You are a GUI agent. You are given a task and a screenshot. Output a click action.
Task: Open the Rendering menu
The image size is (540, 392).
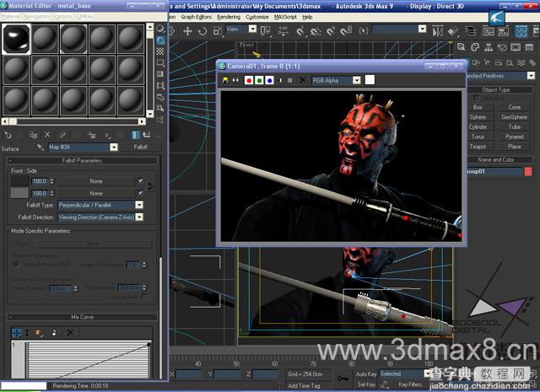[x=229, y=17]
